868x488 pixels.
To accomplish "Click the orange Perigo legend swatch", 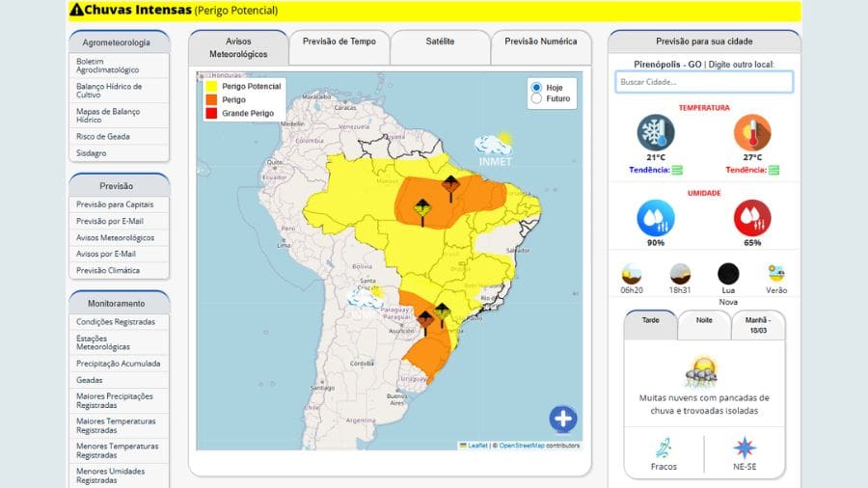I will click(211, 99).
